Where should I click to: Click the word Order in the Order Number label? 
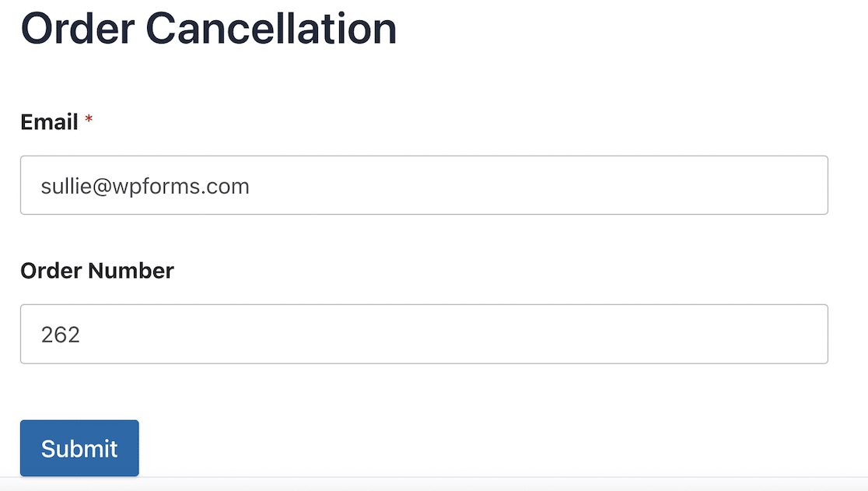[x=51, y=271]
